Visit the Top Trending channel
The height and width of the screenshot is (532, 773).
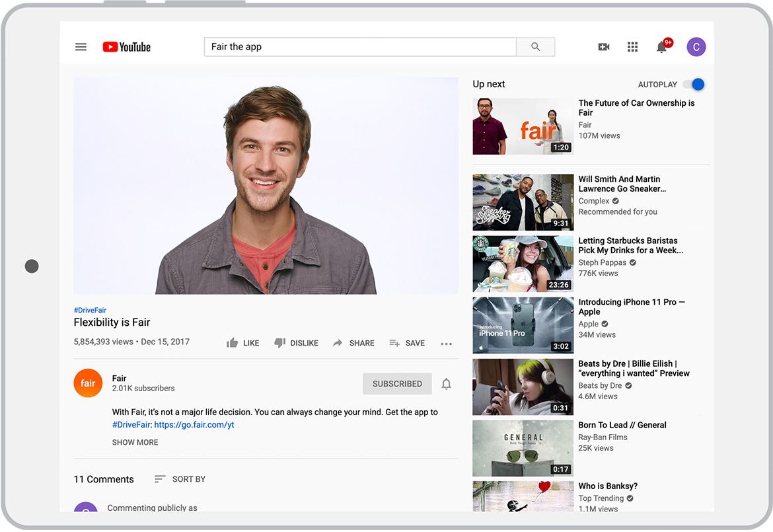coord(601,498)
